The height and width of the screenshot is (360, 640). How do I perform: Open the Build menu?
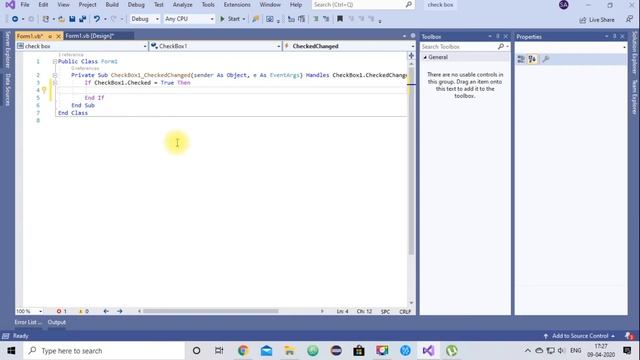click(x=112, y=4)
